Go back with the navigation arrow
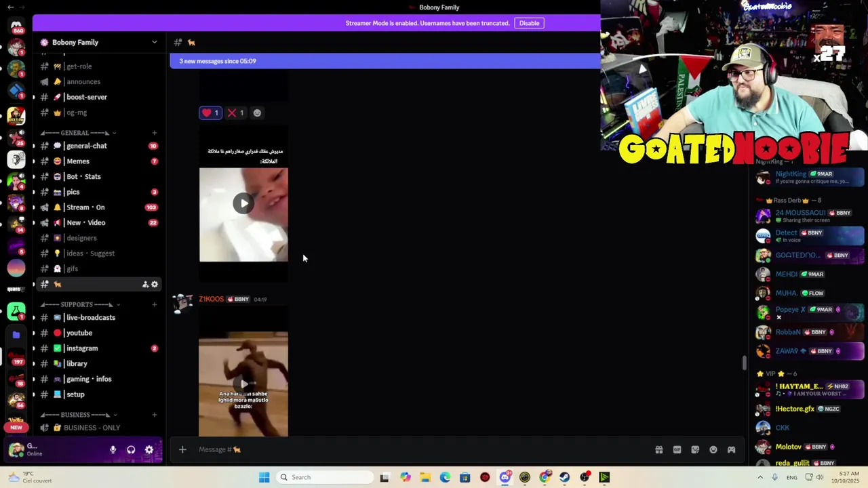 [x=10, y=7]
